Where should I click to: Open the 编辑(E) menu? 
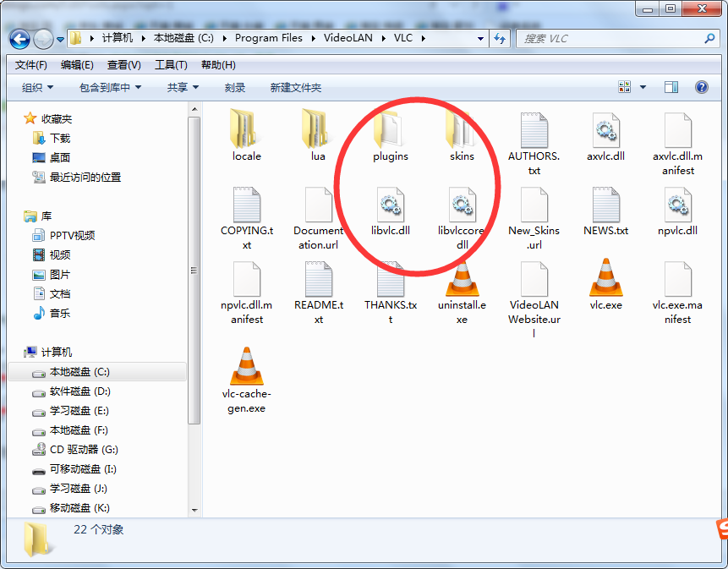tap(77, 65)
